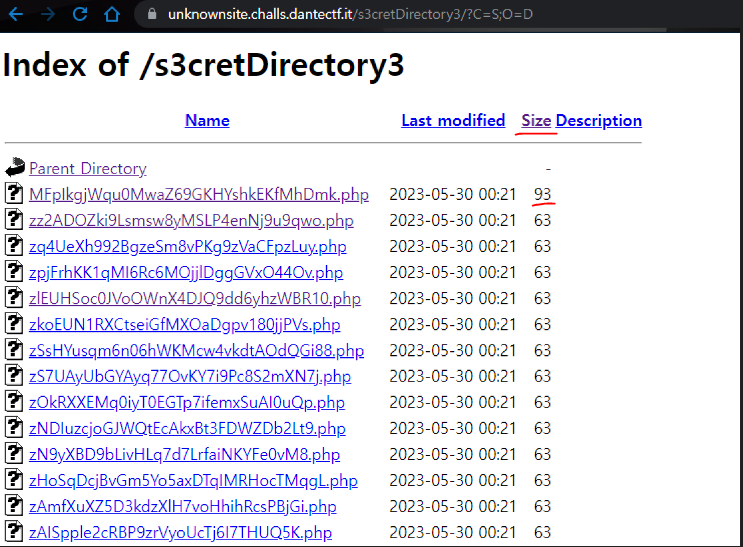Click unknown-file icon beside zN9yXBD9bL file
Screen dimensions: 743x547
pyautogui.click(x=14, y=454)
